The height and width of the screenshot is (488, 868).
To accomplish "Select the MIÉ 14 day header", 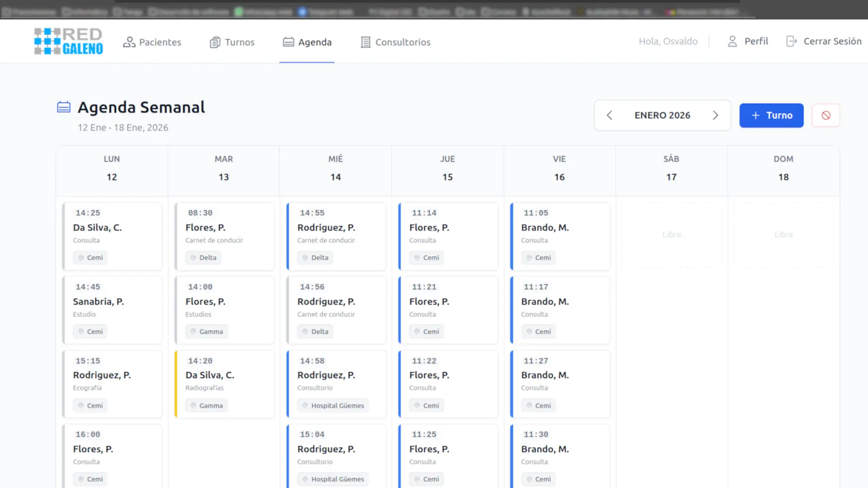I will [335, 168].
